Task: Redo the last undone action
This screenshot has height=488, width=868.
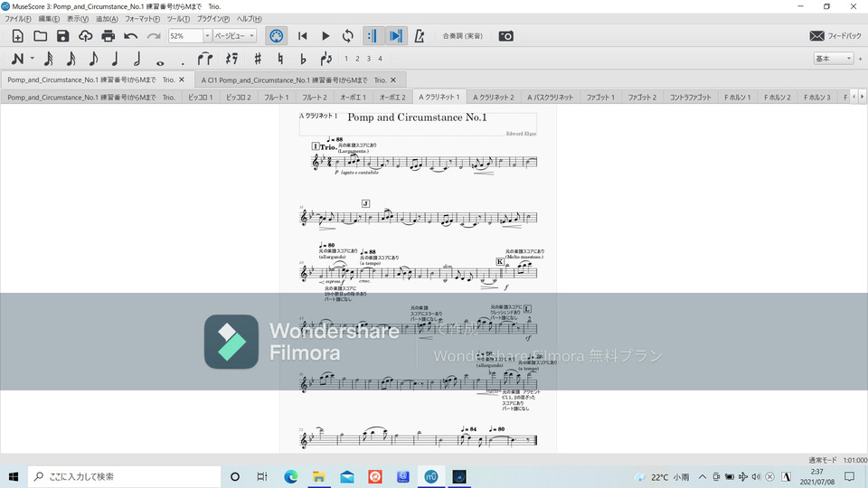Action: coord(154,36)
